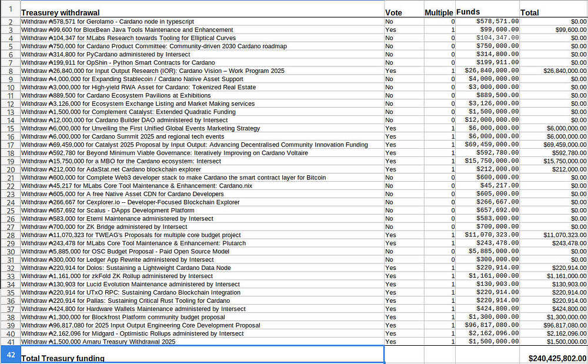
Task: Select the Input Output Research Cardano Vision cell
Action: pos(202,71)
